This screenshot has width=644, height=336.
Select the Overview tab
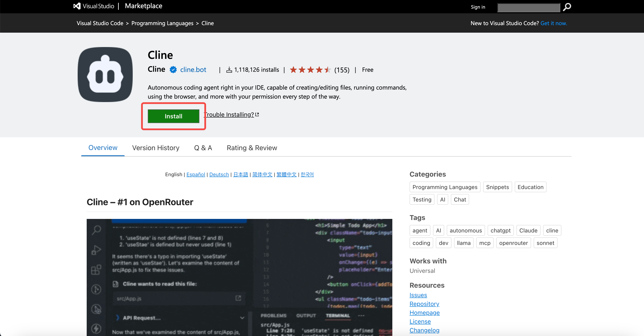tap(103, 148)
